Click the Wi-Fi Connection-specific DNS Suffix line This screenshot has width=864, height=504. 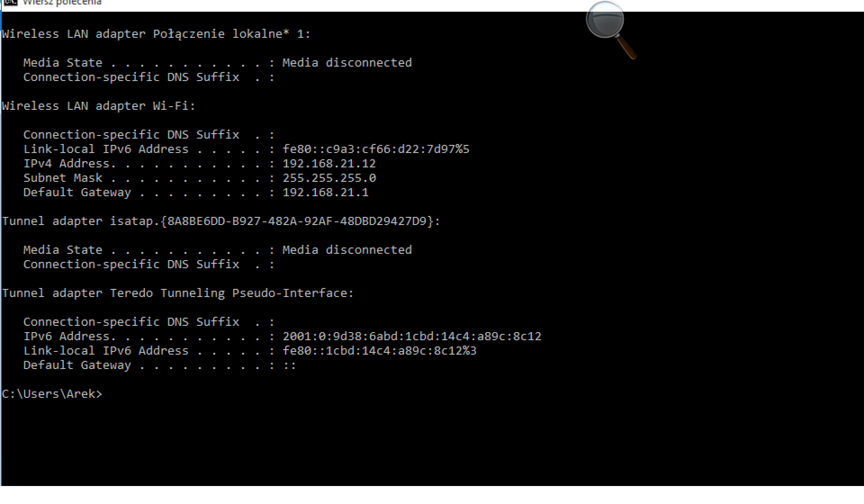click(149, 135)
